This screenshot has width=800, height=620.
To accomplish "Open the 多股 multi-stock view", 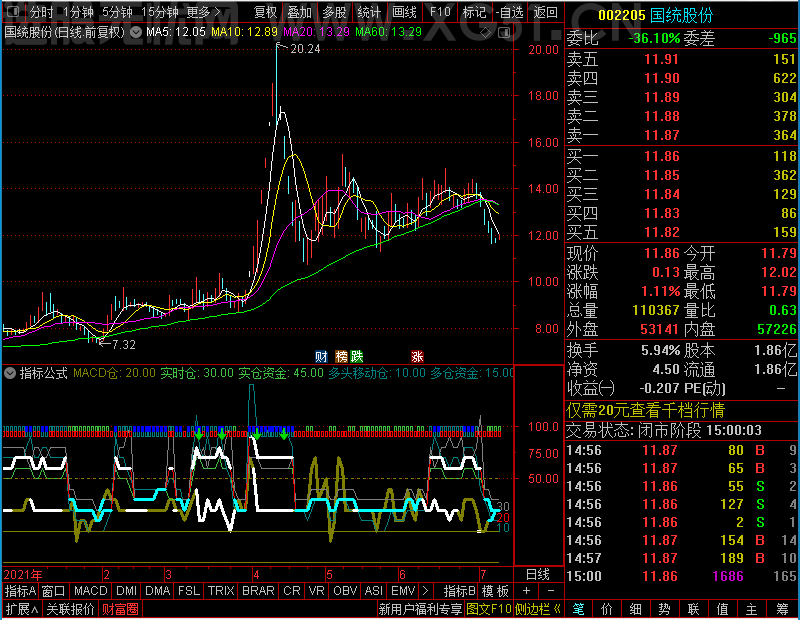I will click(x=335, y=12).
